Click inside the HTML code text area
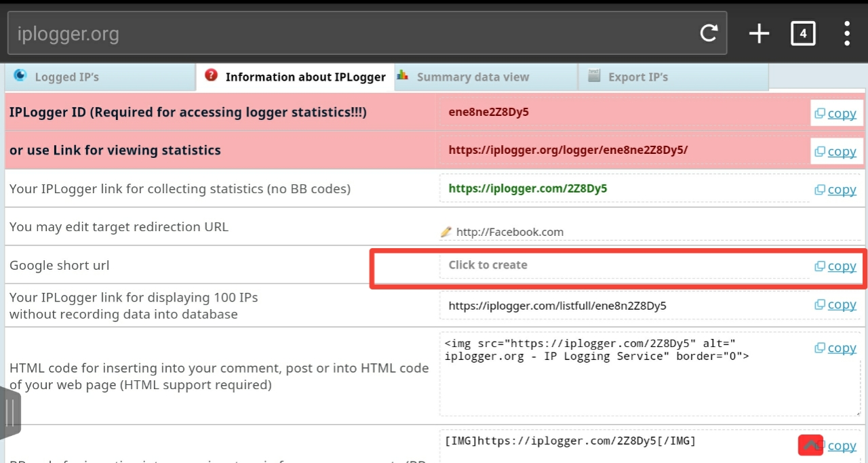Image resolution: width=868 pixels, height=463 pixels. [650, 374]
